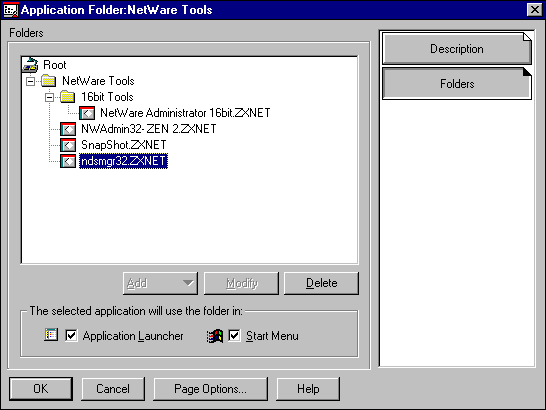Screen dimensions: 546x410
Task: Open the Add dropdown arrow
Action: tap(188, 283)
